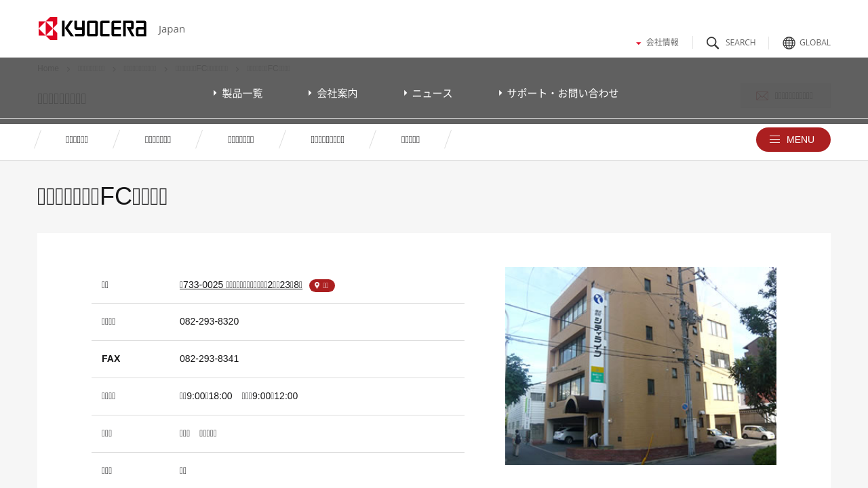Expand the 会社情報 dropdown

657,43
